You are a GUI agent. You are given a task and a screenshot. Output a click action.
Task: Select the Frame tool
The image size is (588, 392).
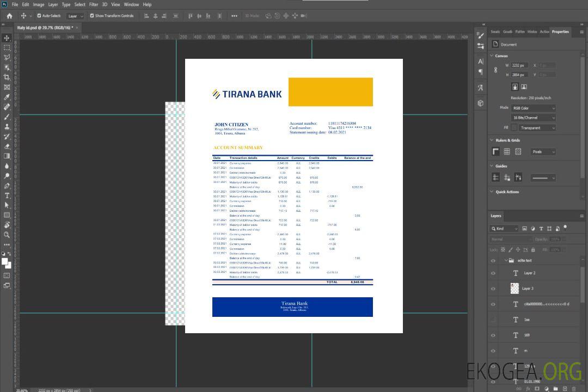[x=7, y=87]
